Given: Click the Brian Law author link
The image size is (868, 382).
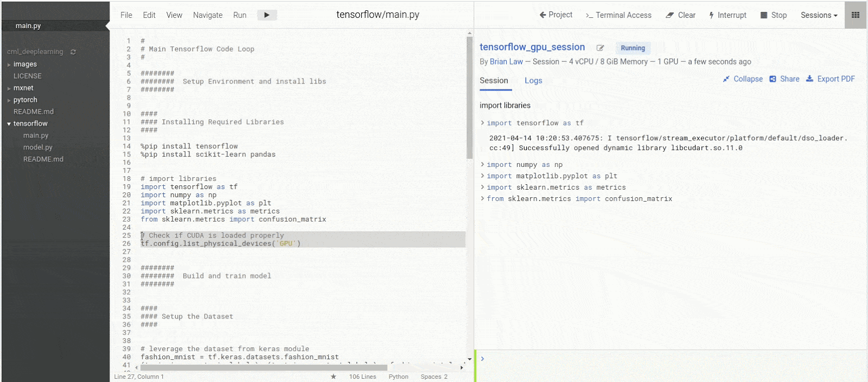Looking at the screenshot, I should click(506, 62).
